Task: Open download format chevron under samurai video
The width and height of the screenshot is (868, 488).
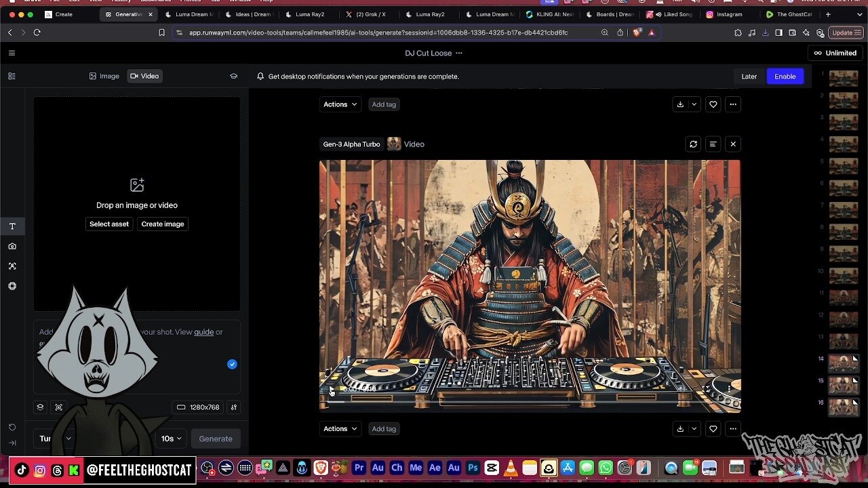Action: point(694,428)
